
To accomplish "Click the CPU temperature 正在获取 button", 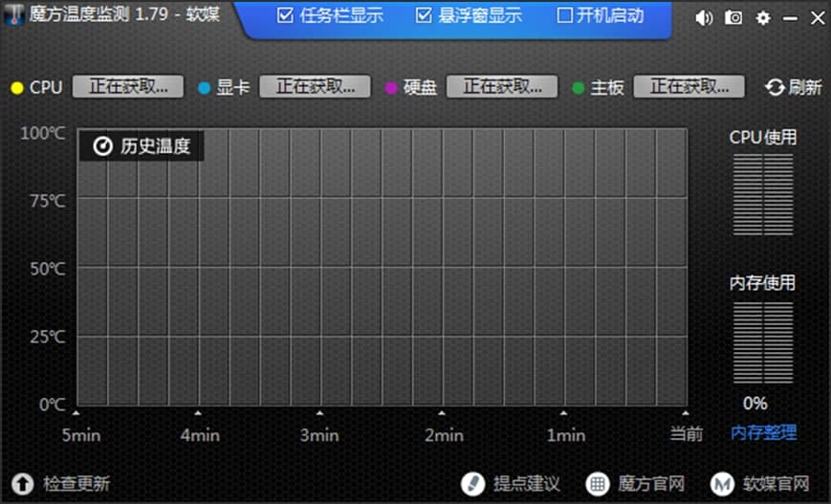I will pyautogui.click(x=128, y=86).
